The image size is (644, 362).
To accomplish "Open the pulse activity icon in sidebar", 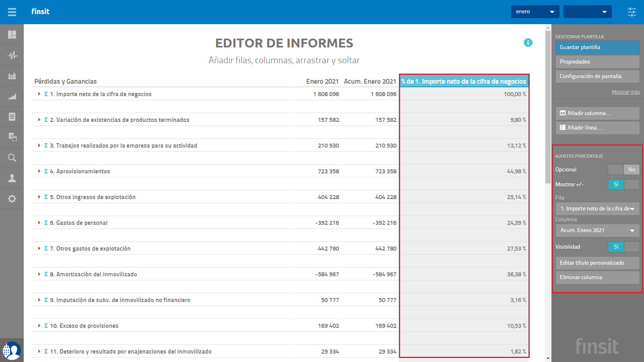I will click(12, 55).
